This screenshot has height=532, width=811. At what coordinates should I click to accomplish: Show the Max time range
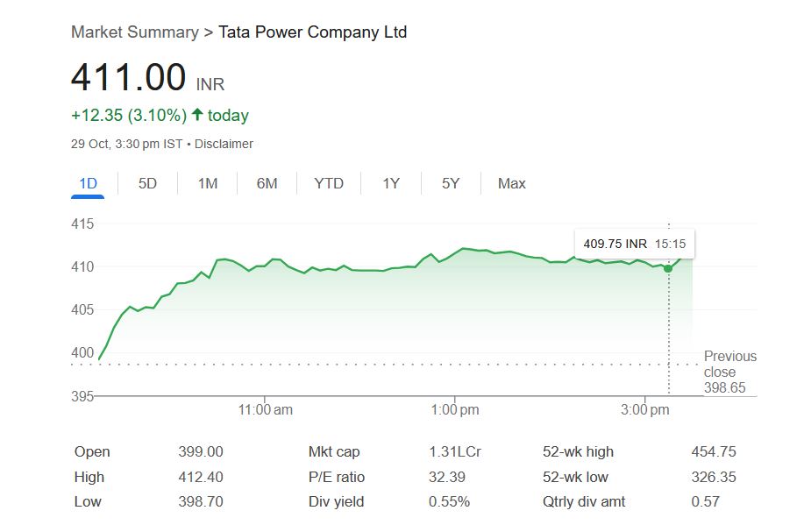pos(511,183)
